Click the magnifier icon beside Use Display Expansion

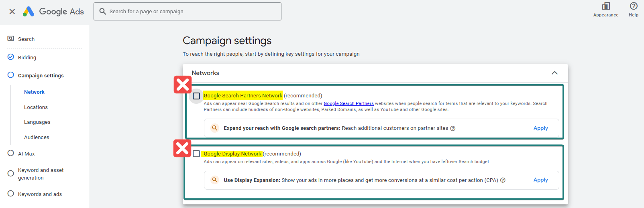pos(215,180)
